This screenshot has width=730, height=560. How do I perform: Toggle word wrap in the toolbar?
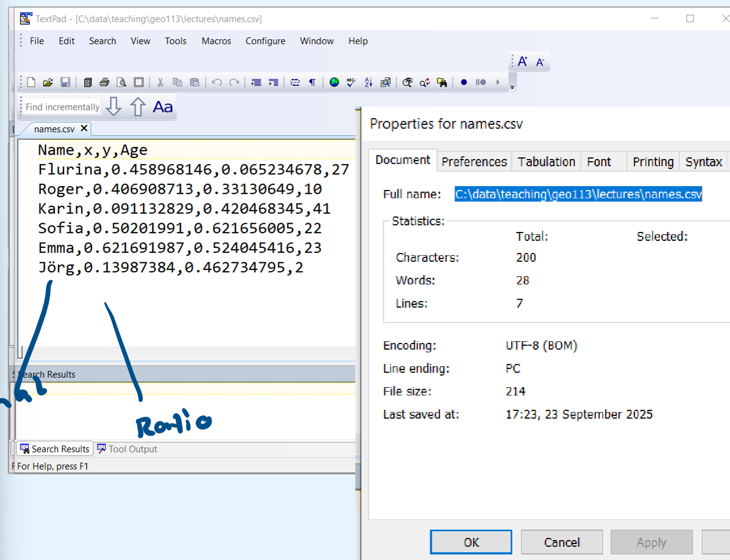(x=295, y=82)
